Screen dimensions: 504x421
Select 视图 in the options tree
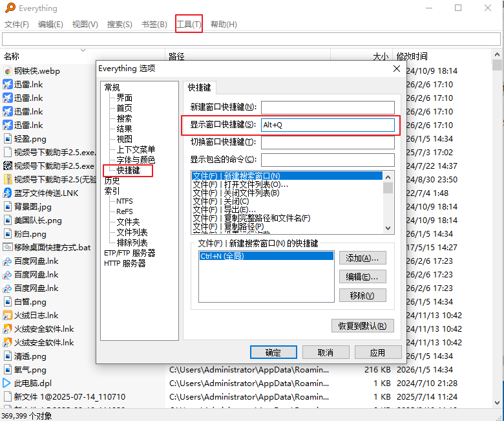click(125, 139)
